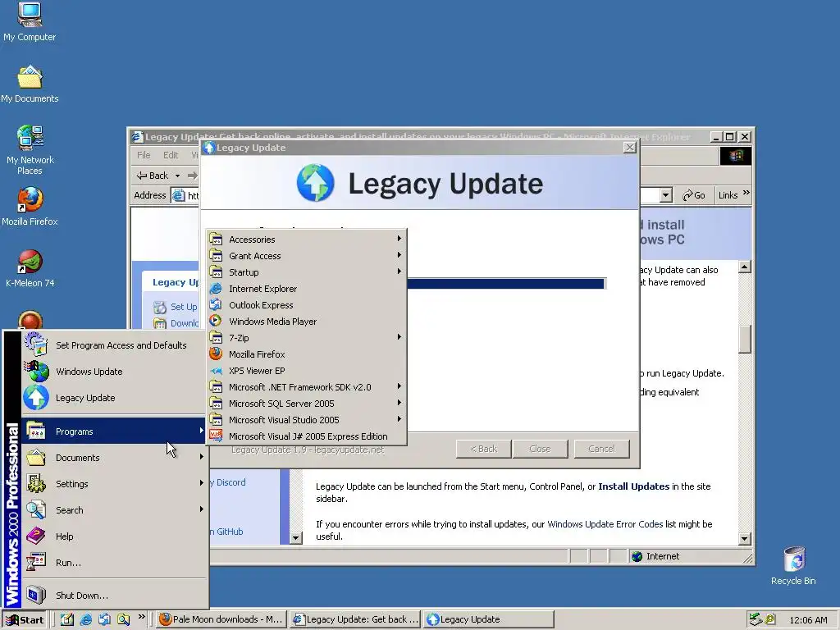Expand hidden quick launch icons chevron
The width and height of the screenshot is (840, 630).
click(141, 617)
